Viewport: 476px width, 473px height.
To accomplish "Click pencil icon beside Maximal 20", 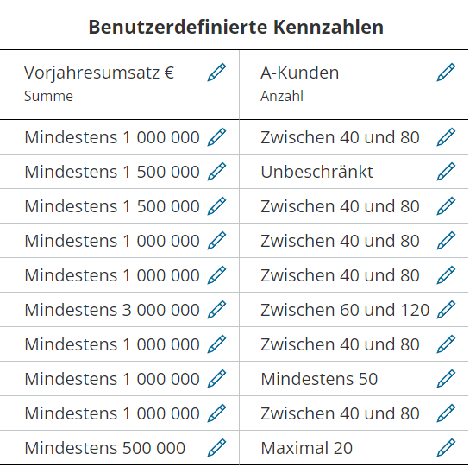I will pos(446,448).
